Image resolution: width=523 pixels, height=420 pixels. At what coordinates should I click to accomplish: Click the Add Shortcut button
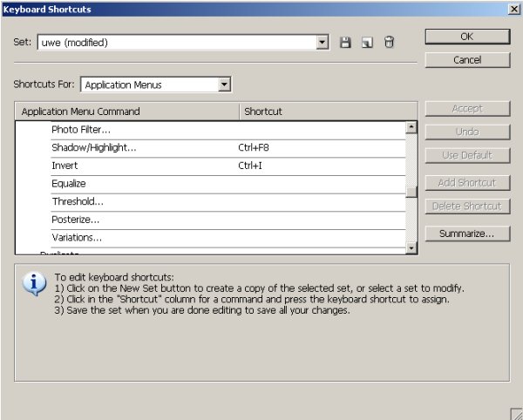coord(467,183)
